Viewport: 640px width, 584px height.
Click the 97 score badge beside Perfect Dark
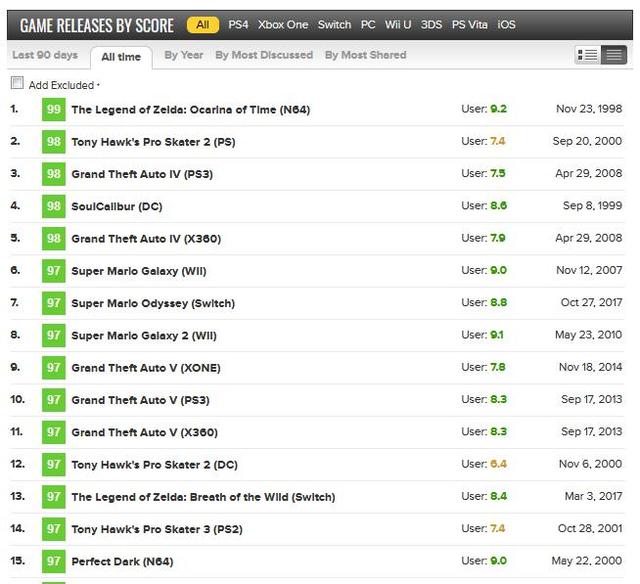(x=53, y=561)
